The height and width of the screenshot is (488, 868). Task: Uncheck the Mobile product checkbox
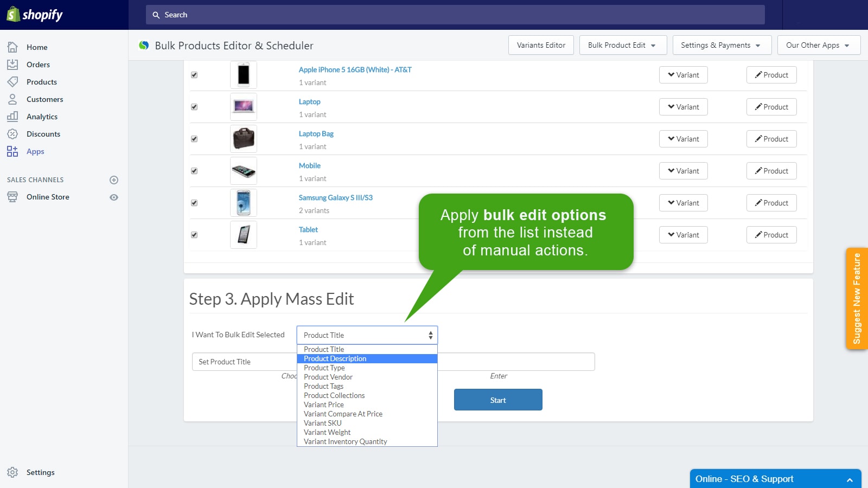click(194, 171)
